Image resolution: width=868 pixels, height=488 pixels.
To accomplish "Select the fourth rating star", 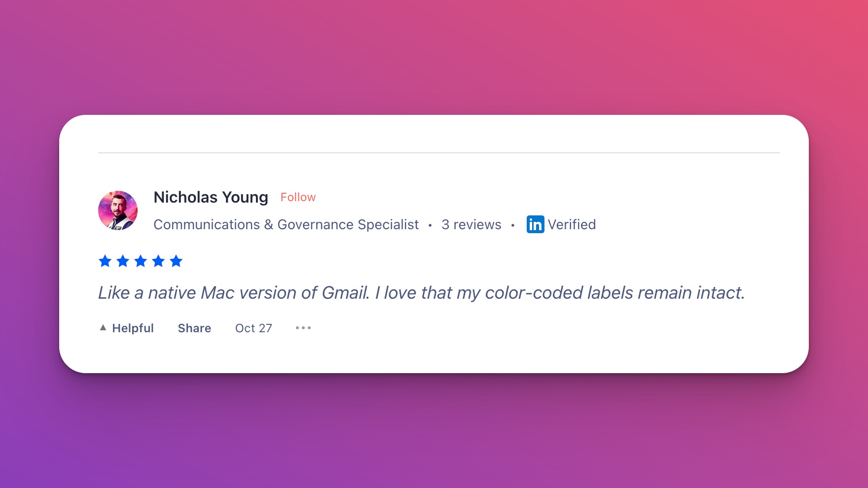I will click(x=158, y=261).
